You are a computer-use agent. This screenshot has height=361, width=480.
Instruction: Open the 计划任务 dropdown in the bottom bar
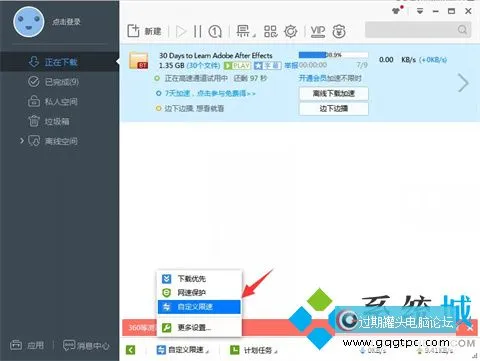tap(254, 350)
